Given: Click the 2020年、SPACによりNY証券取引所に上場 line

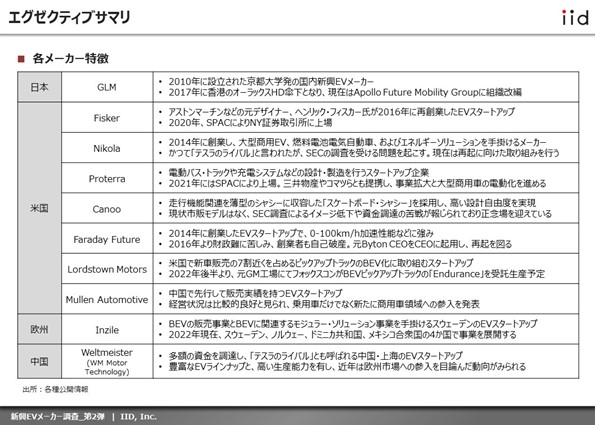Looking at the screenshot, I should [250, 123].
